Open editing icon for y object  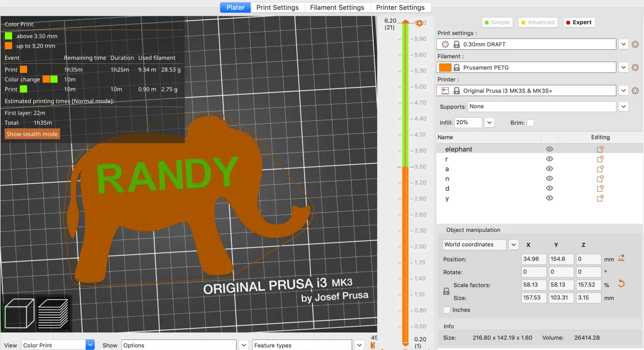(600, 198)
